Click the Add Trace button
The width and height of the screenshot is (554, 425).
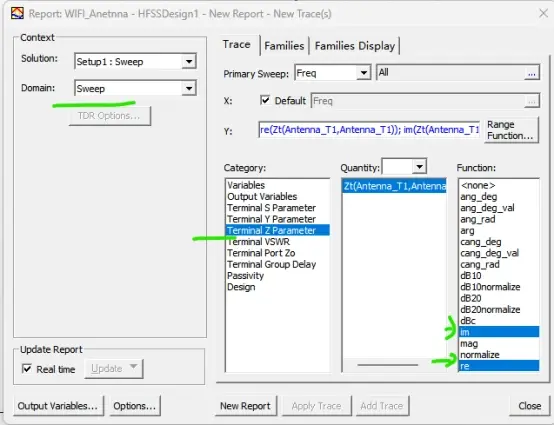click(x=382, y=406)
